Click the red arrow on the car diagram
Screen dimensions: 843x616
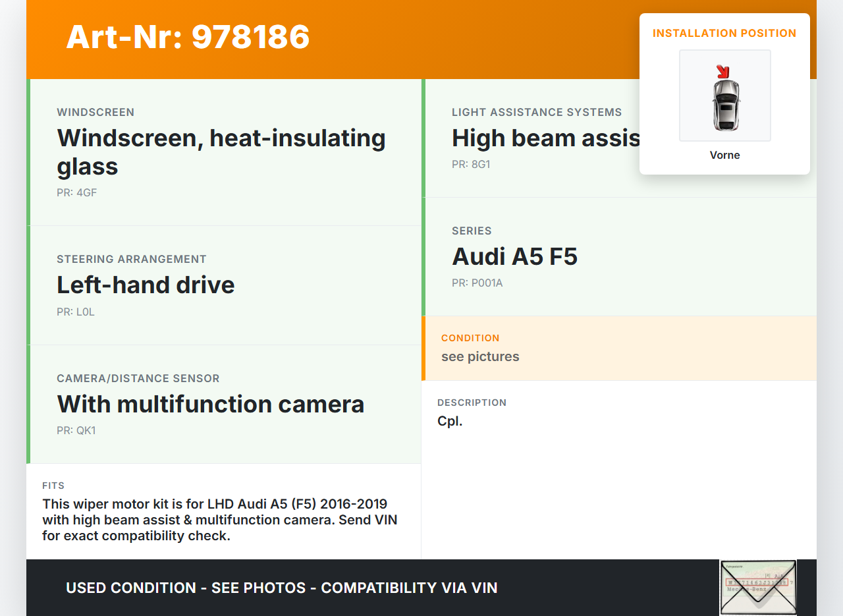click(722, 71)
